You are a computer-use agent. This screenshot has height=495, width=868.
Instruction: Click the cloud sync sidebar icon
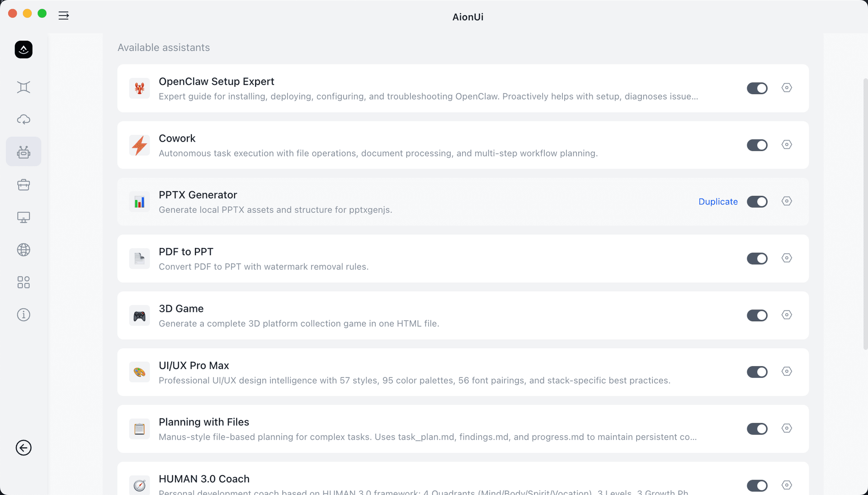24,119
